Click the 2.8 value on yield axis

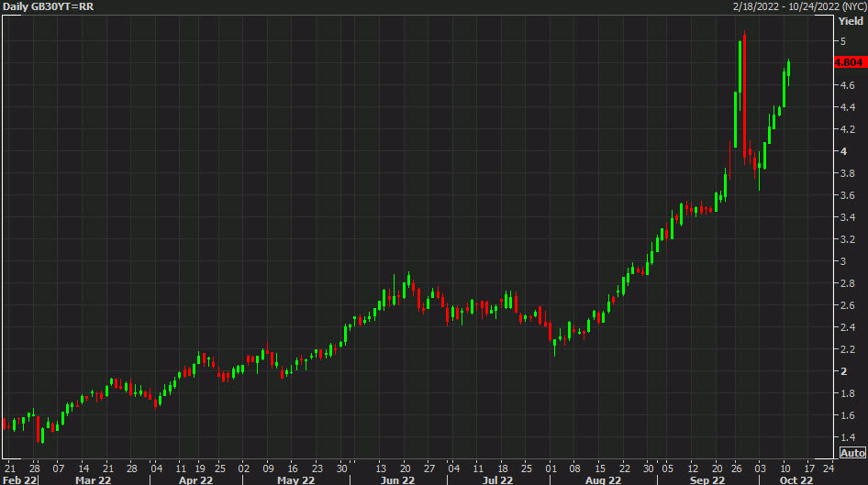click(x=847, y=283)
